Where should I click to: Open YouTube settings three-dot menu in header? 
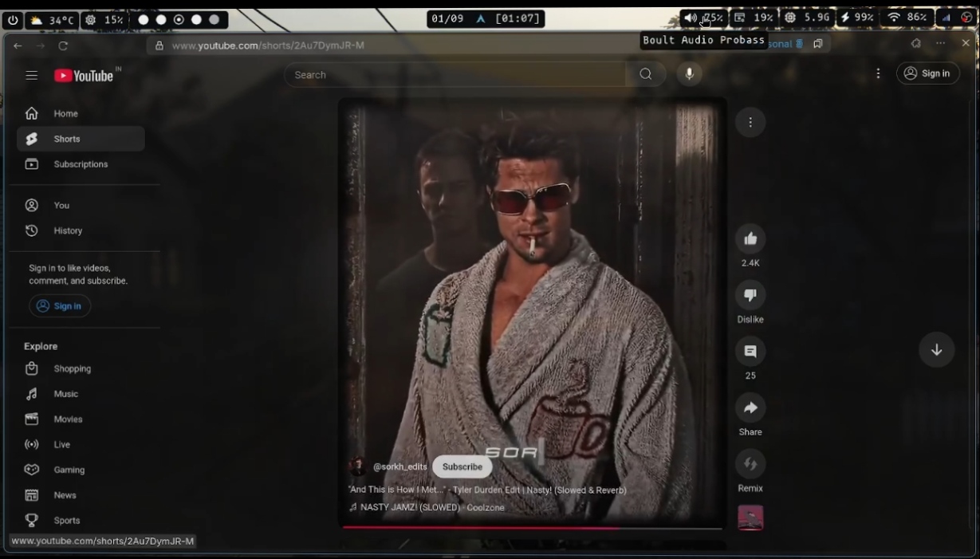pyautogui.click(x=878, y=73)
